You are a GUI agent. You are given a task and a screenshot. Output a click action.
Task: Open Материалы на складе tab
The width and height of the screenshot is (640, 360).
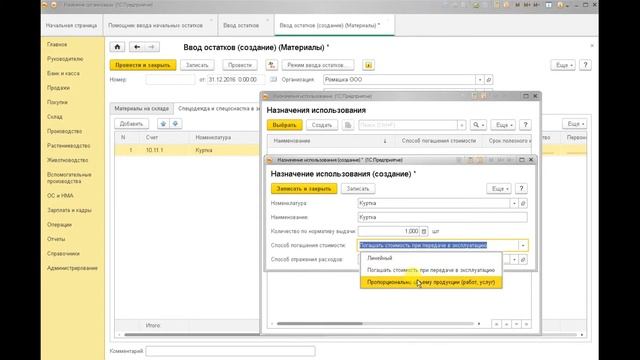(141, 109)
